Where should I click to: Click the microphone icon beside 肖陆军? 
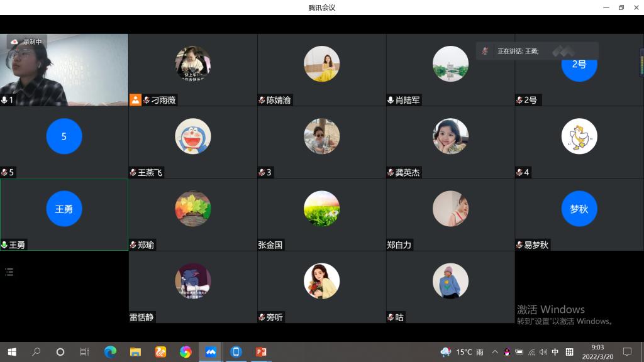[x=391, y=100]
